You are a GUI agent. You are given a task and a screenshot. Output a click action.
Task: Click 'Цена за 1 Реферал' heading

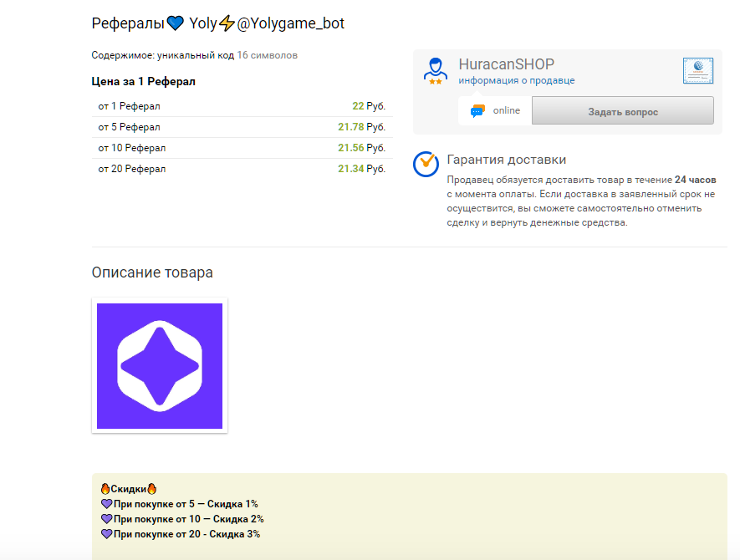click(144, 82)
